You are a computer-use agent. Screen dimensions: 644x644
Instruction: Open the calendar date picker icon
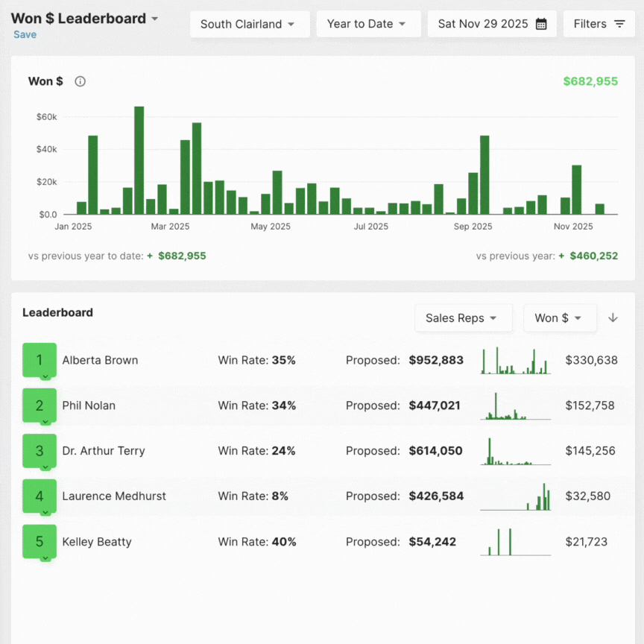tap(541, 24)
